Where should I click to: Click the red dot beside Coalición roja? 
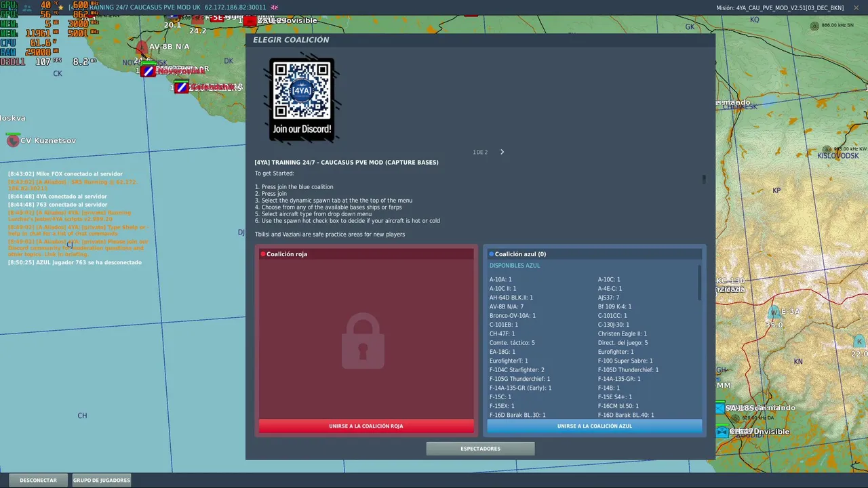point(263,254)
